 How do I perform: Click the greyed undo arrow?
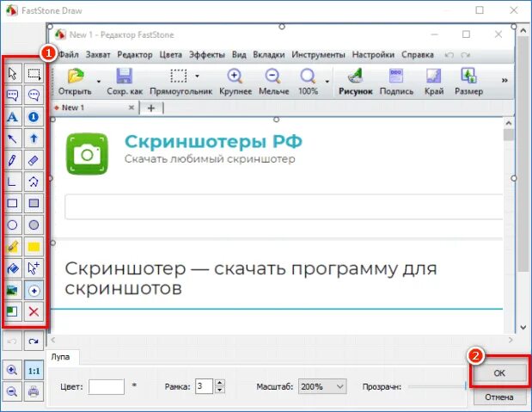tap(13, 341)
